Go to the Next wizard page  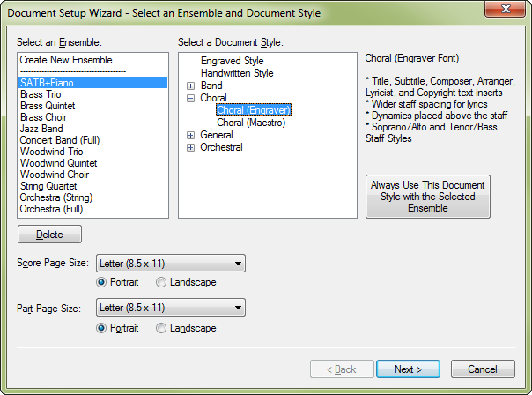pyautogui.click(x=408, y=369)
